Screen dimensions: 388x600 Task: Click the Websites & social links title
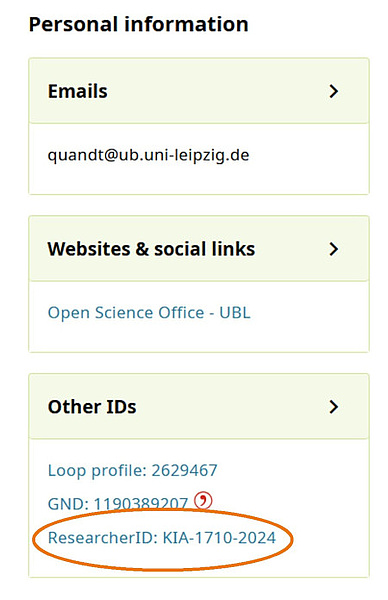(x=151, y=249)
